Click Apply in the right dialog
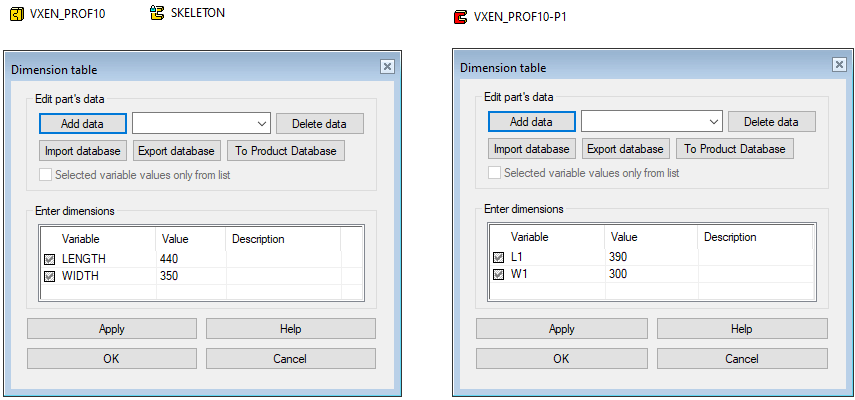Viewport: 855px width, 400px height. pyautogui.click(x=562, y=329)
